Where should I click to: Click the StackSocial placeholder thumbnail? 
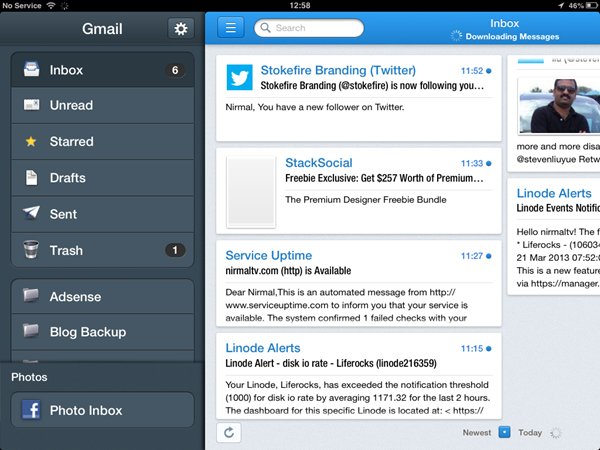(x=251, y=191)
